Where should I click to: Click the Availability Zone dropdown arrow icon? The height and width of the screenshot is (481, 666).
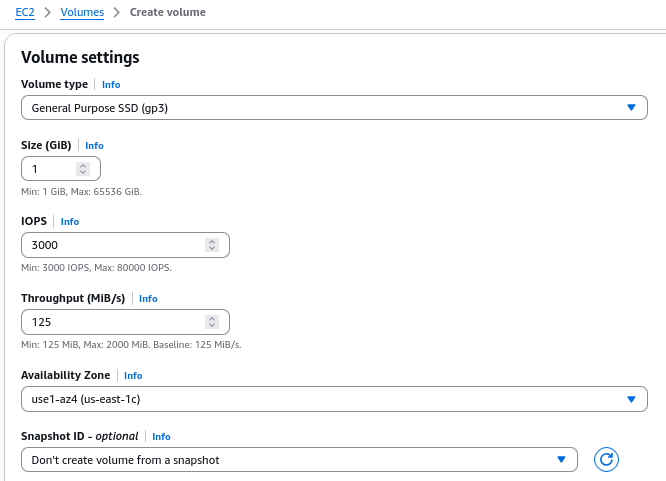(x=631, y=399)
